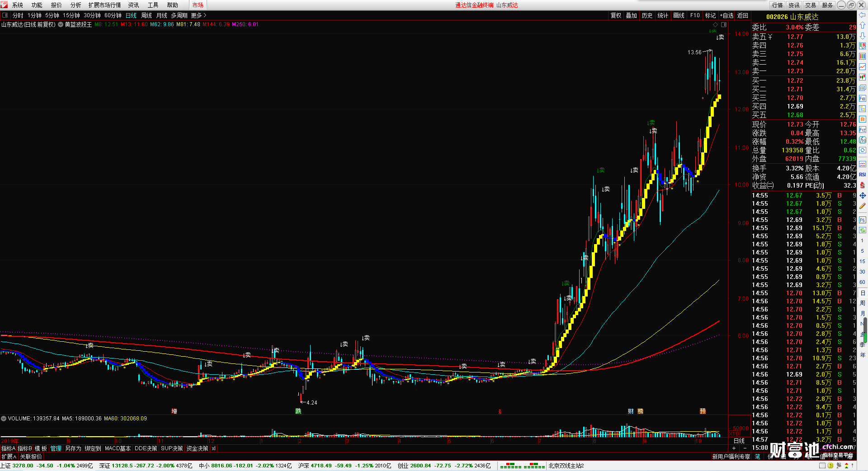Click the 叠加 overlay button
Image resolution: width=868 pixels, height=471 pixels.
click(632, 15)
